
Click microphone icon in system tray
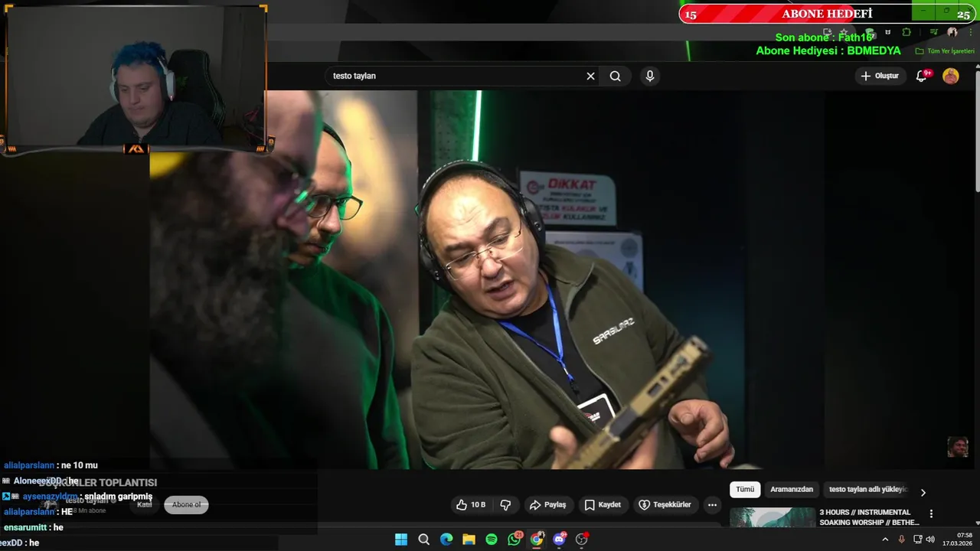(x=901, y=540)
